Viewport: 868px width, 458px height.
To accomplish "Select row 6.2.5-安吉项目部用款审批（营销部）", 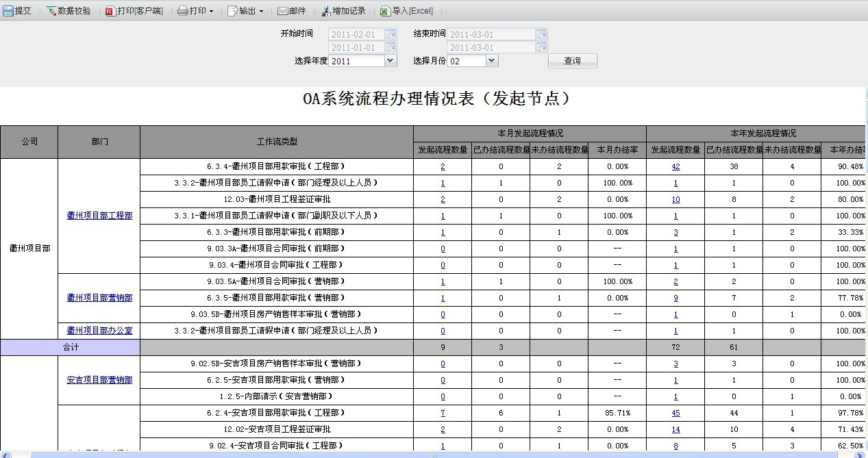I will pyautogui.click(x=277, y=380).
